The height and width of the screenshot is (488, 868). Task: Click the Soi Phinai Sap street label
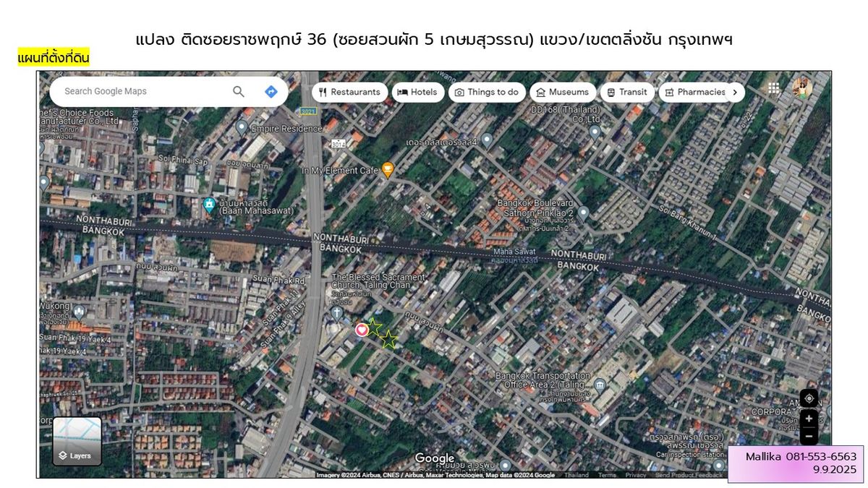tap(184, 158)
